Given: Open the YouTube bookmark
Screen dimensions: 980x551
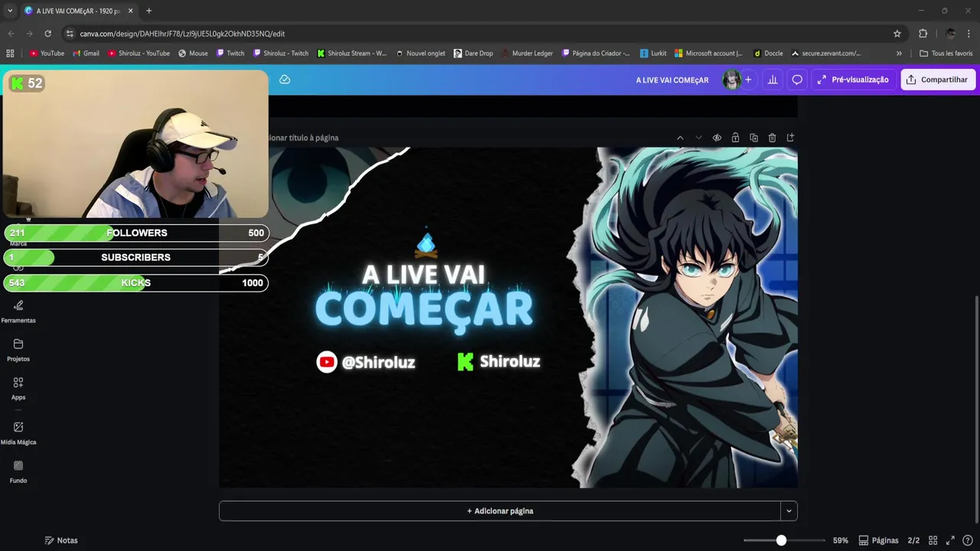Looking at the screenshot, I should [47, 54].
